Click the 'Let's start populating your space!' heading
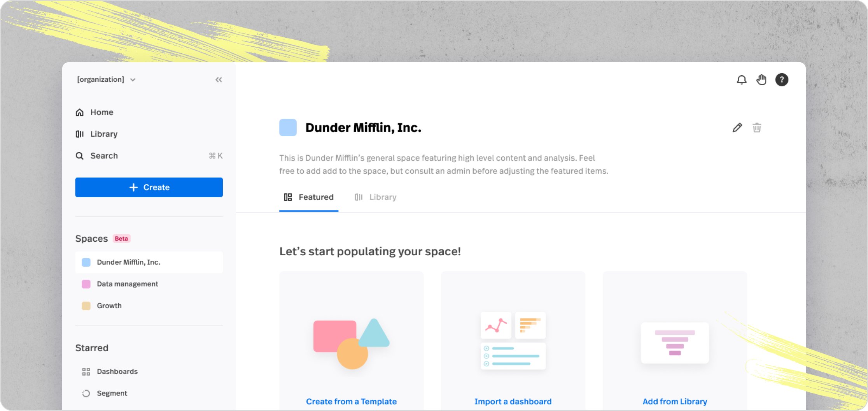 [x=370, y=251]
